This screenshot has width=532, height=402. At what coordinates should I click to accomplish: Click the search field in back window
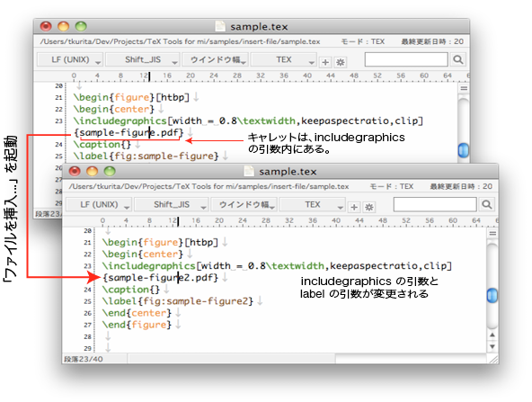(406, 59)
